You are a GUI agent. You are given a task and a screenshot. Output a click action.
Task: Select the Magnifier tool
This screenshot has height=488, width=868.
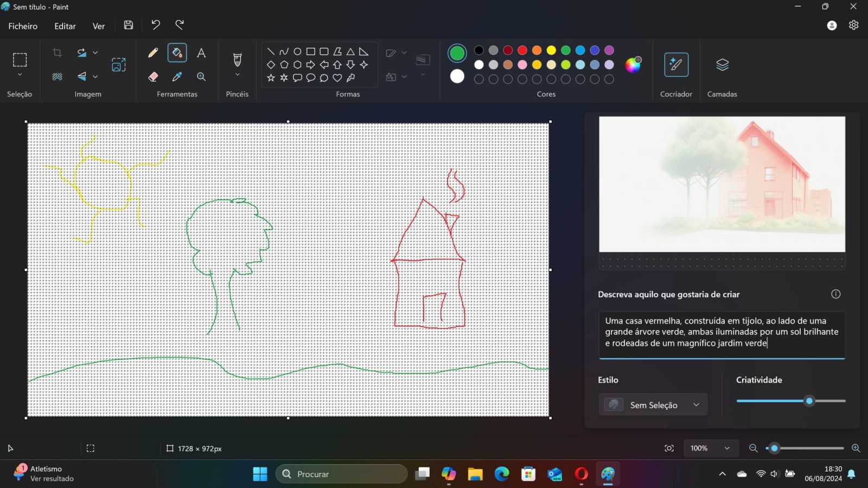[x=201, y=76]
